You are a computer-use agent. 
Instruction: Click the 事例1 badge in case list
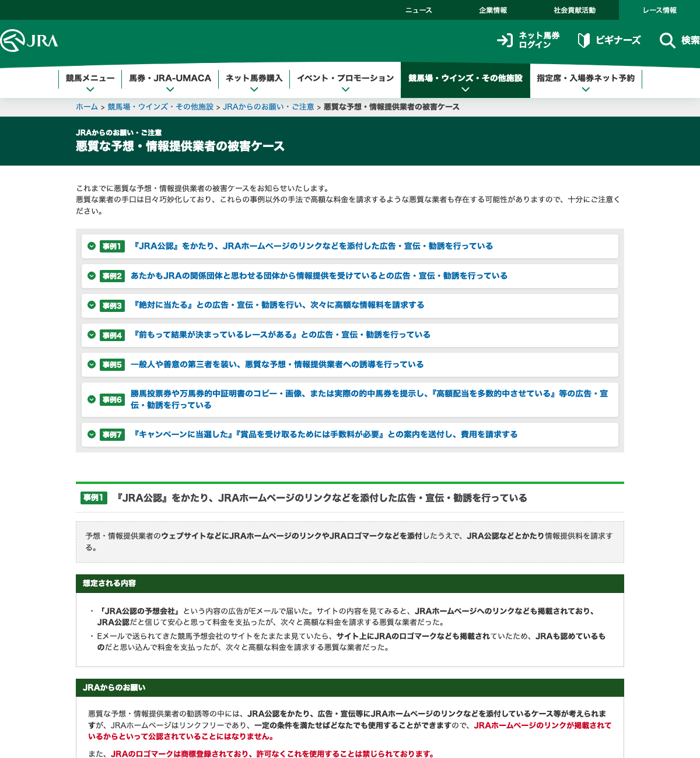click(x=112, y=246)
